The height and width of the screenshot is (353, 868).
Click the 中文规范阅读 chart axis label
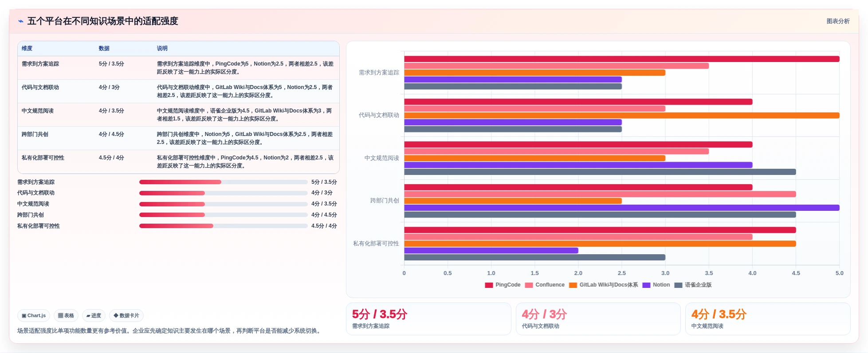coord(381,158)
